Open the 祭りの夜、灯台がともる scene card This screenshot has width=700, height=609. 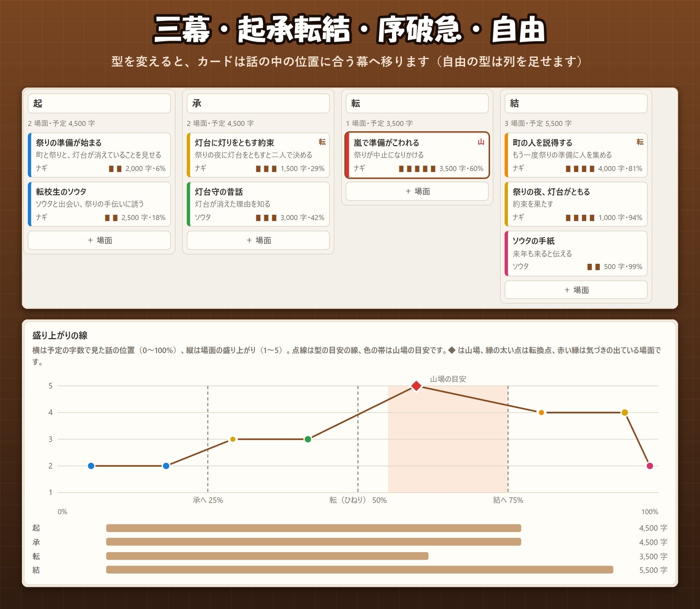[576, 204]
